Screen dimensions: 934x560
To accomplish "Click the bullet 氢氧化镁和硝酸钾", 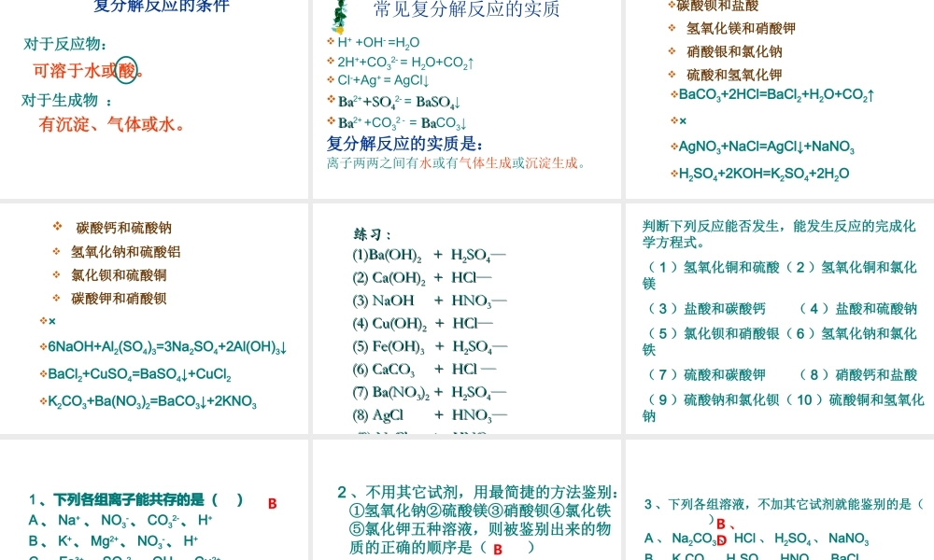I will click(x=741, y=28).
